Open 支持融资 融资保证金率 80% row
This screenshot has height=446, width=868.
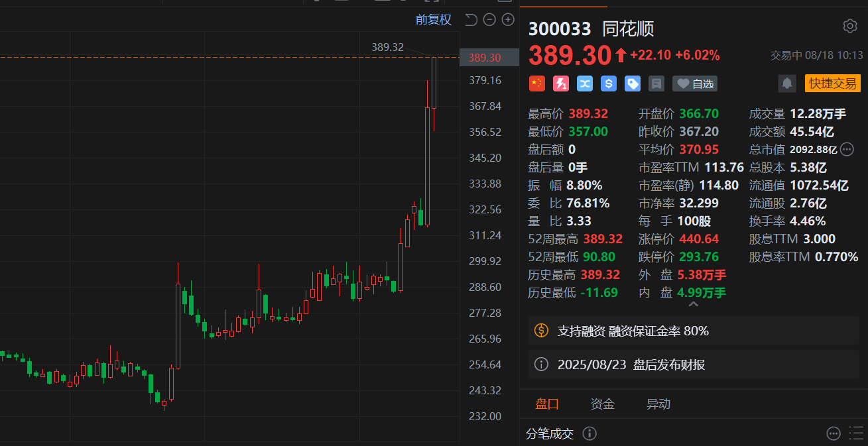[695, 330]
